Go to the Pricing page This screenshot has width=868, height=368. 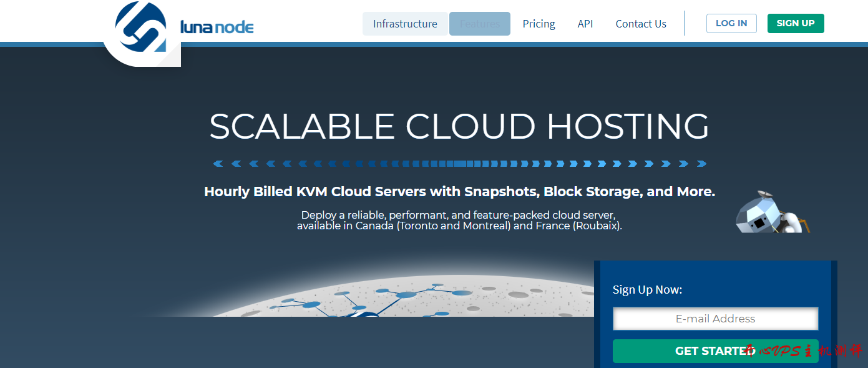coord(539,24)
